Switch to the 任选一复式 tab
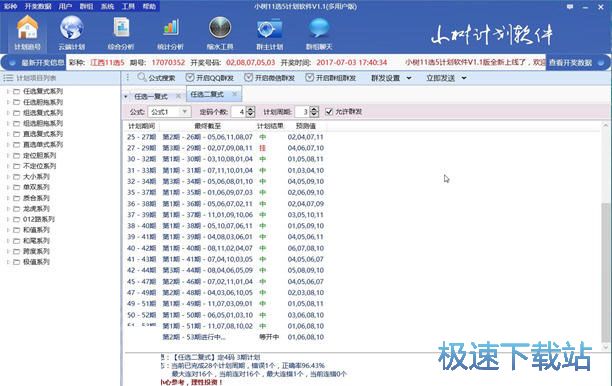 [x=151, y=96]
